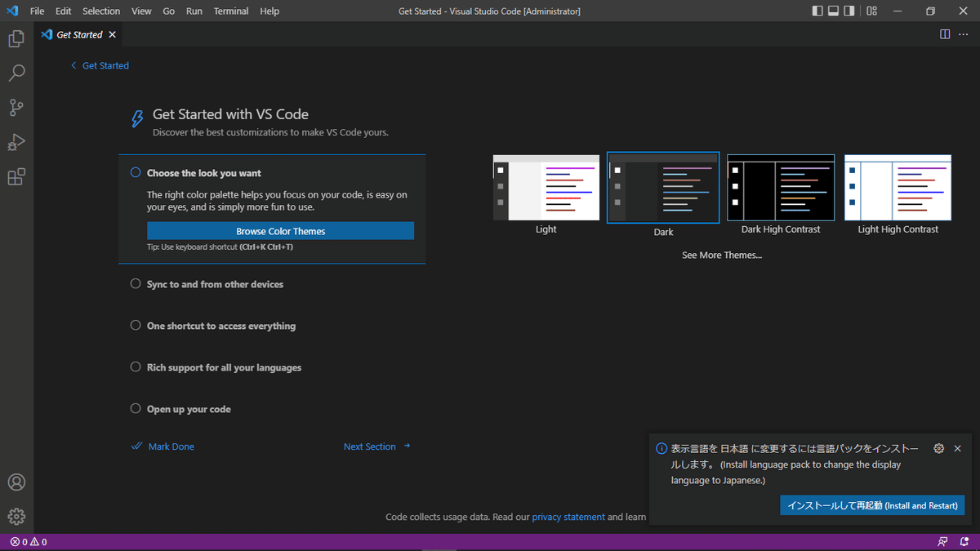Open the Go menu
Screen dimensions: 980x551
[168, 11]
